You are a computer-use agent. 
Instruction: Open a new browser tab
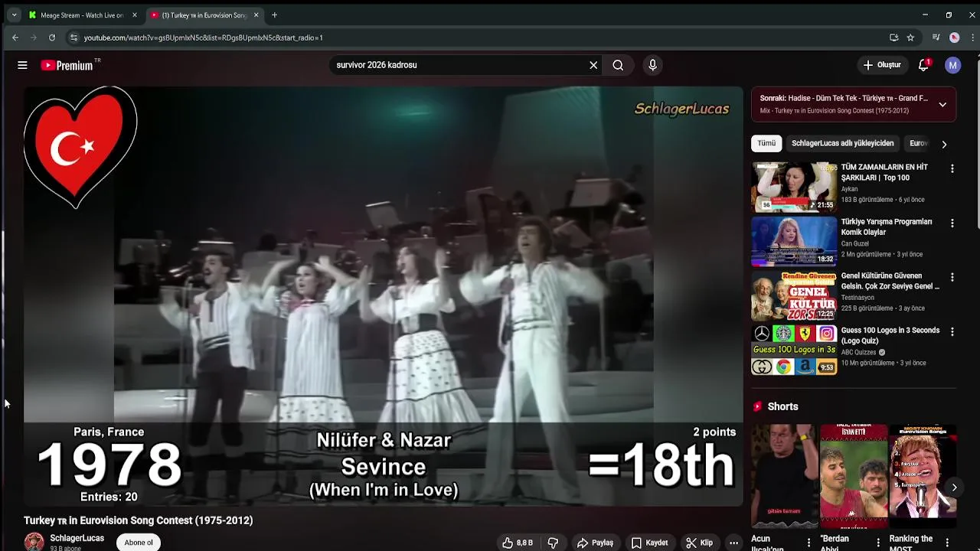[x=274, y=15]
